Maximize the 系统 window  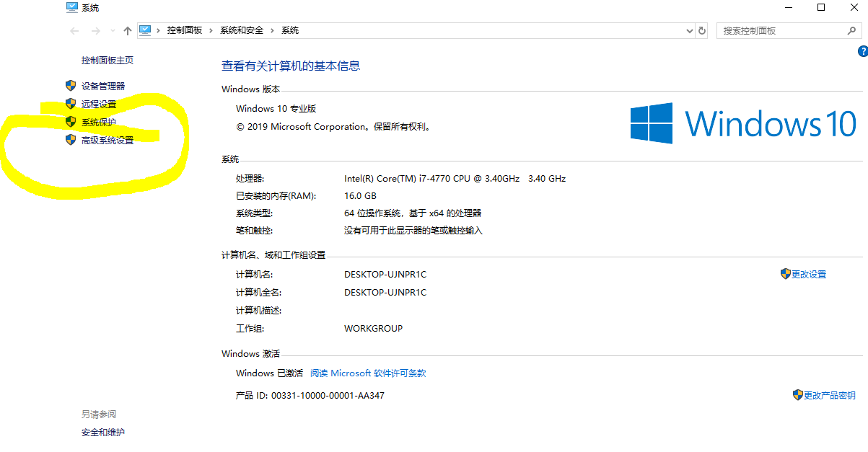821,7
